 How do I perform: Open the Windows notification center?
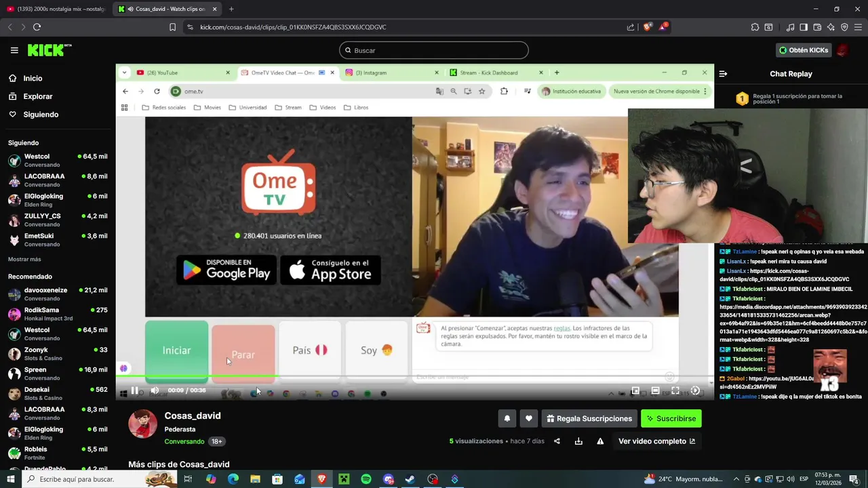click(x=853, y=479)
